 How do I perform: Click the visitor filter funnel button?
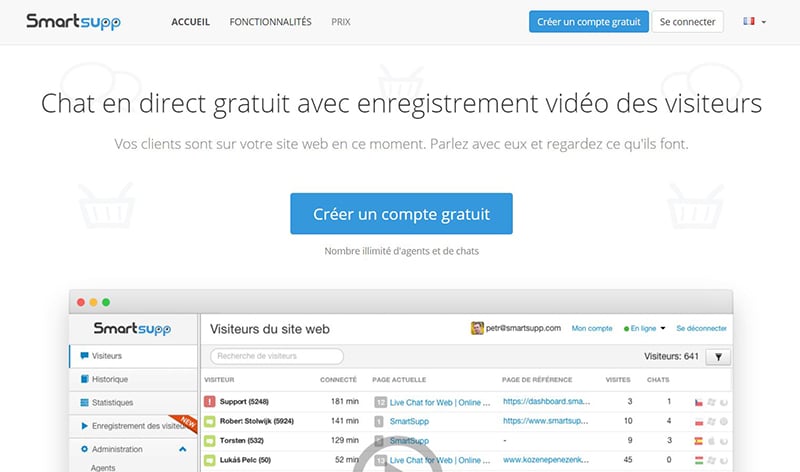(x=718, y=357)
